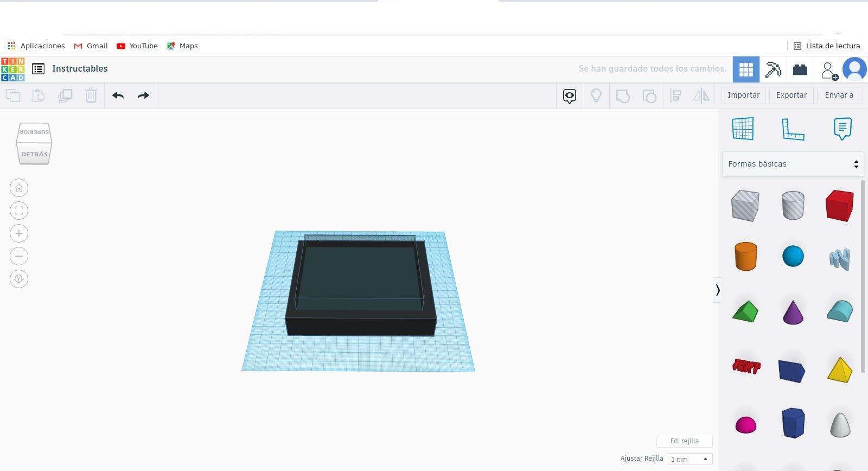The width and height of the screenshot is (868, 471).
Task: Click the Ed. rejilla button
Action: pyautogui.click(x=684, y=441)
